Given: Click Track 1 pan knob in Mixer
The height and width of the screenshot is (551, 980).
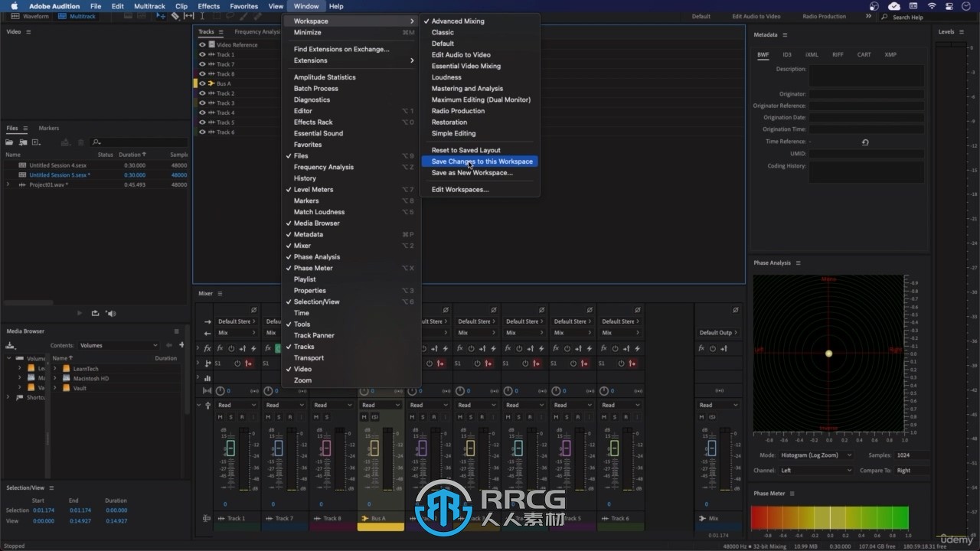Looking at the screenshot, I should (220, 391).
